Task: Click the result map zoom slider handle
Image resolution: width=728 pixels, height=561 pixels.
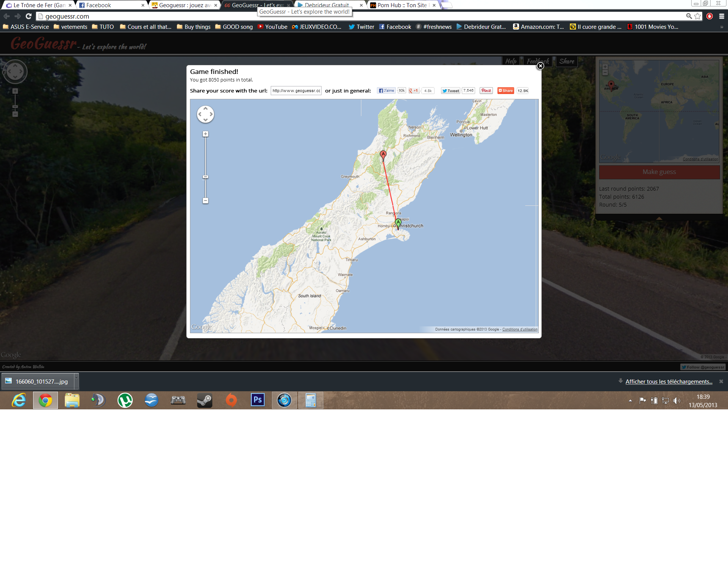Action: (x=206, y=177)
